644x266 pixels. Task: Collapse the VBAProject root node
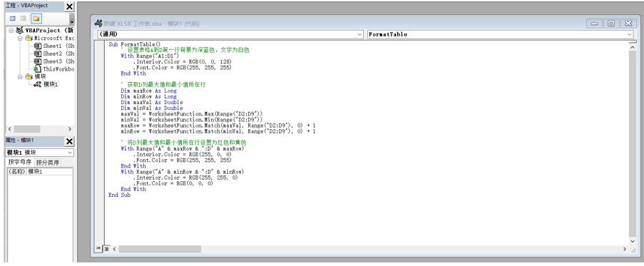11,31
